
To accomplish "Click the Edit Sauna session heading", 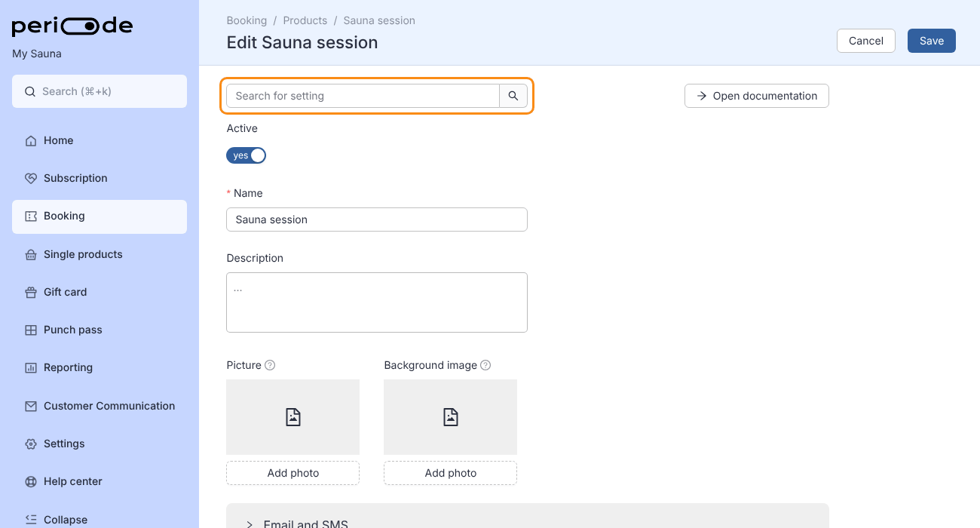I will 302,43.
